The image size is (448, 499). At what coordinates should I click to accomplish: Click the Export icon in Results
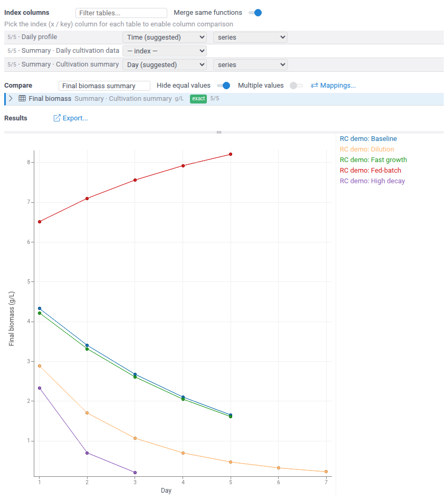56,118
